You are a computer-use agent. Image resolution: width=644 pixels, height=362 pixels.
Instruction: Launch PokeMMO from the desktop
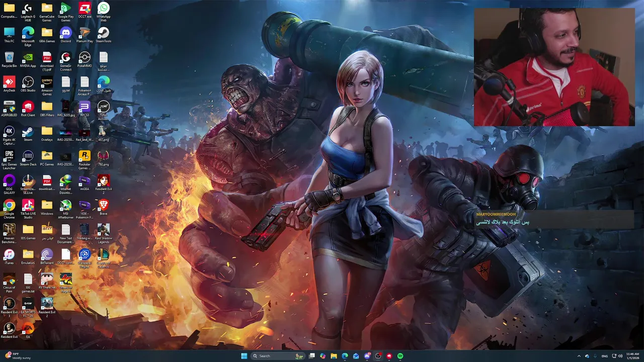click(x=85, y=59)
